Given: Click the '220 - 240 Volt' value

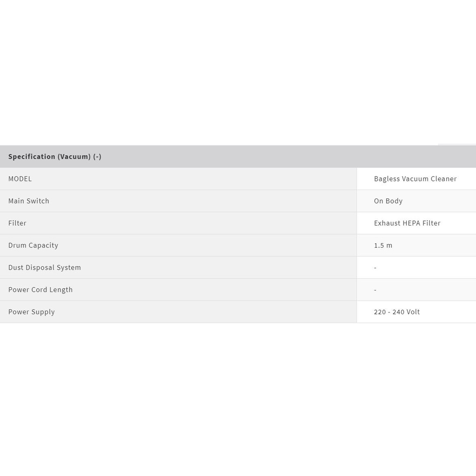Looking at the screenshot, I should [x=397, y=312].
